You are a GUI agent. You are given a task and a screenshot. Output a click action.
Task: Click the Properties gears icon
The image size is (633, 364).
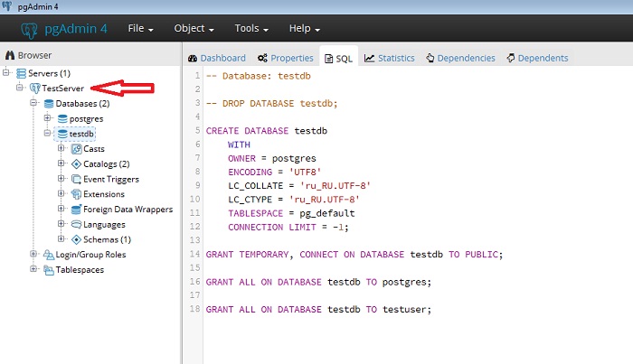coord(262,58)
